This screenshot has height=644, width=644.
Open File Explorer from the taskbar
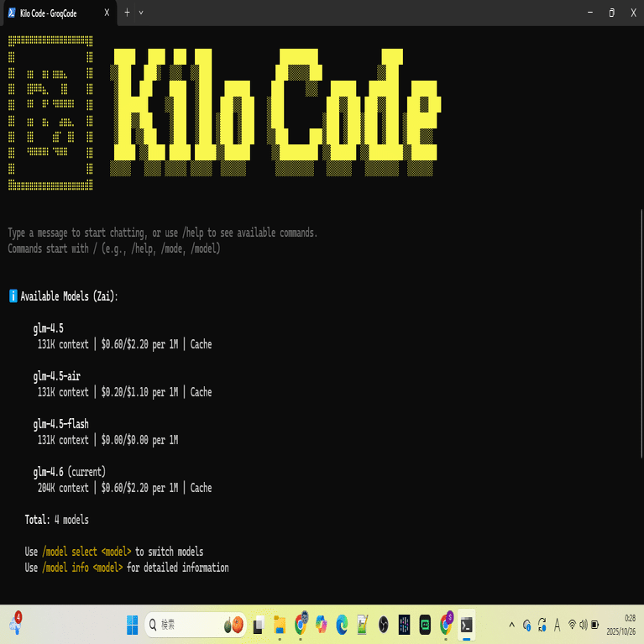coord(280,625)
